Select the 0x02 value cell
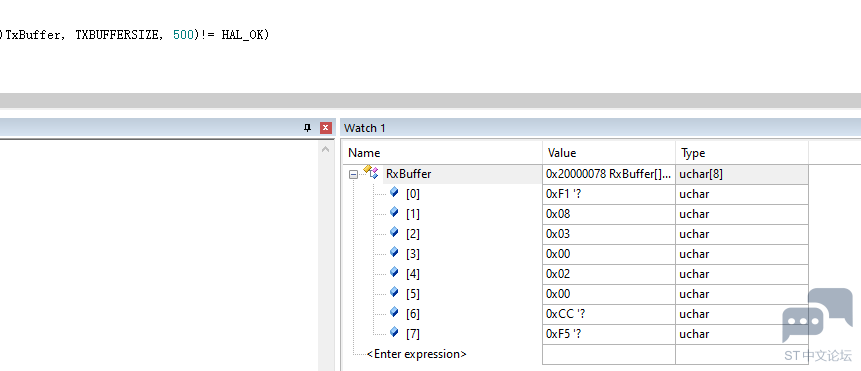This screenshot has height=371, width=861. (609, 274)
